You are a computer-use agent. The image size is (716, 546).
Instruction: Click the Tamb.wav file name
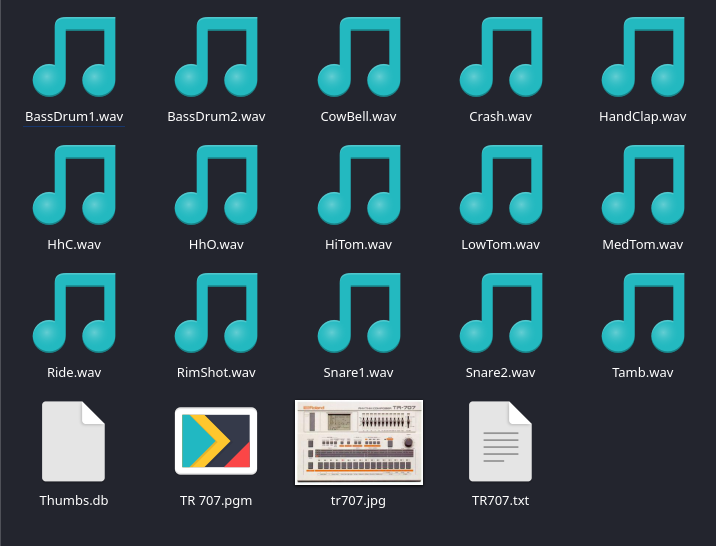(x=642, y=373)
